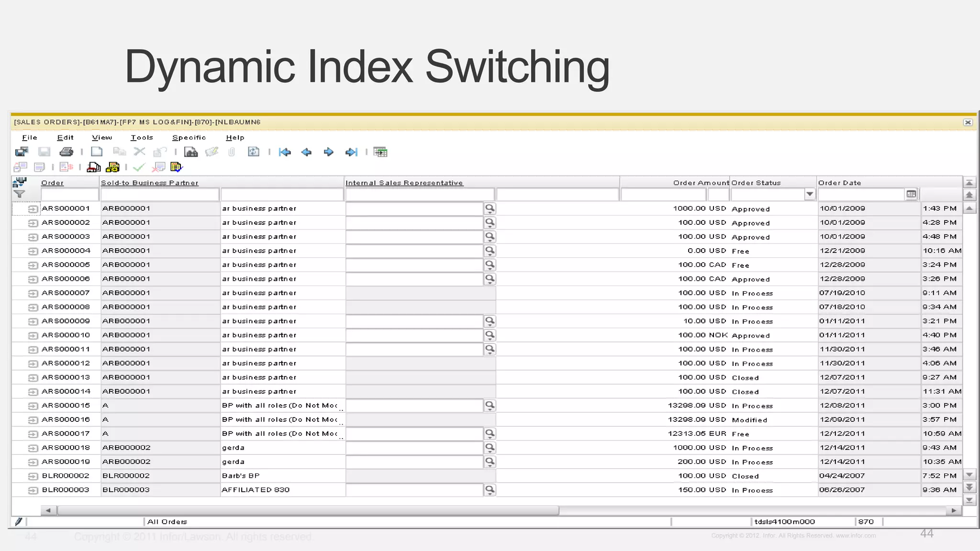980x551 pixels.
Task: Click the new document icon
Action: click(97, 152)
